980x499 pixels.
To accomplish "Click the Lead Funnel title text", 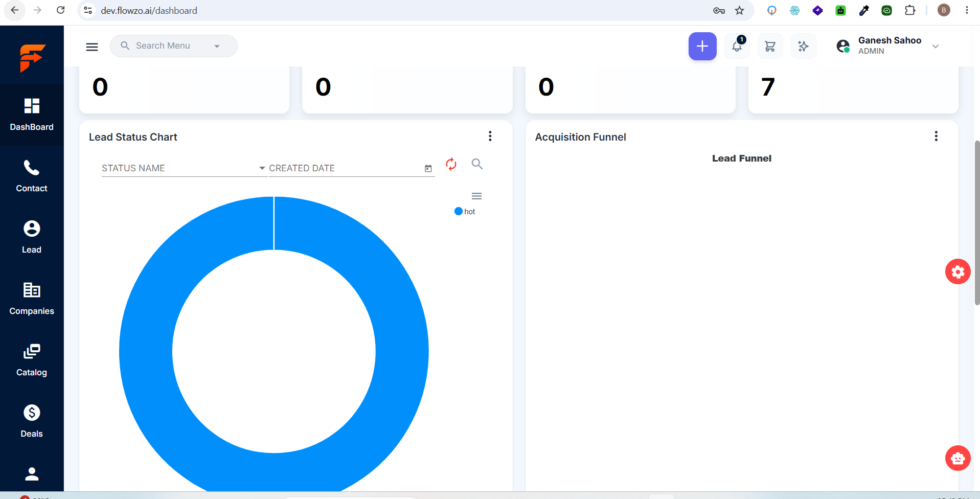I will (742, 158).
